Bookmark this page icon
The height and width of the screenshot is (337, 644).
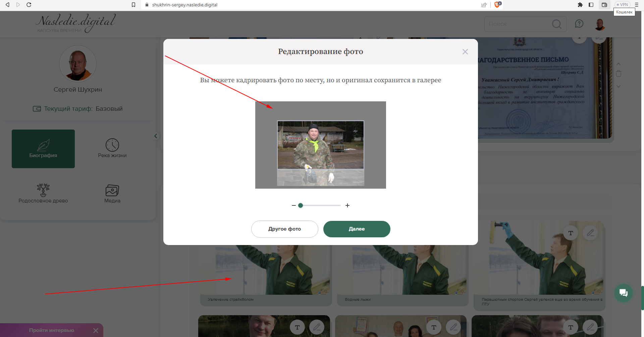click(x=133, y=5)
